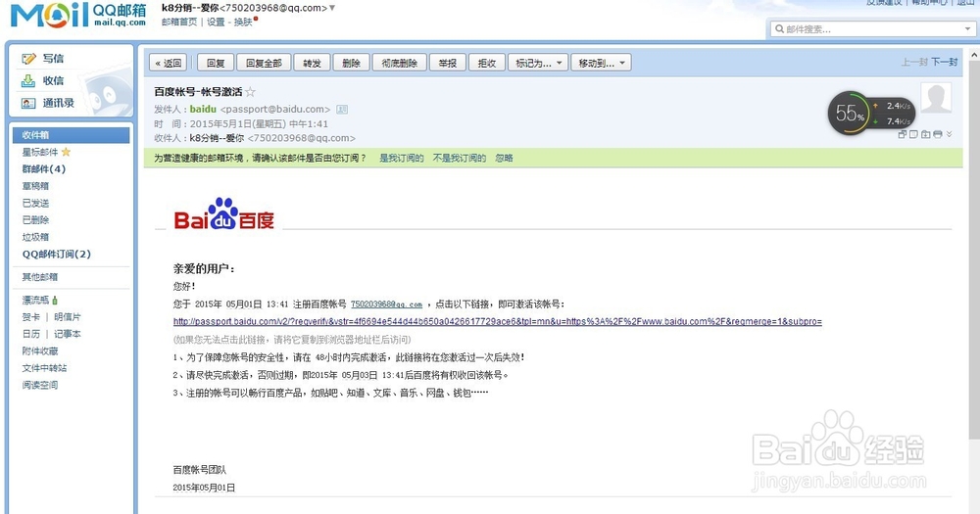
Task: Open 阅读空间 reading space
Action: point(40,385)
